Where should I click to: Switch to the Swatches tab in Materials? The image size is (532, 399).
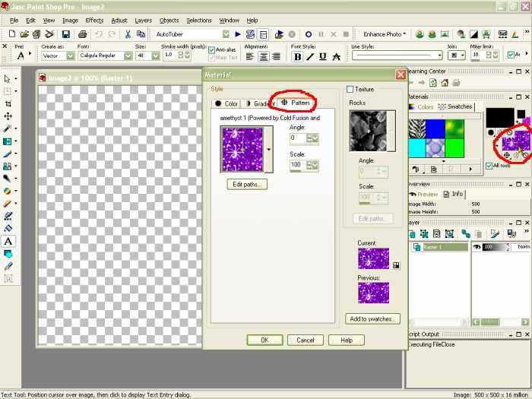click(455, 106)
